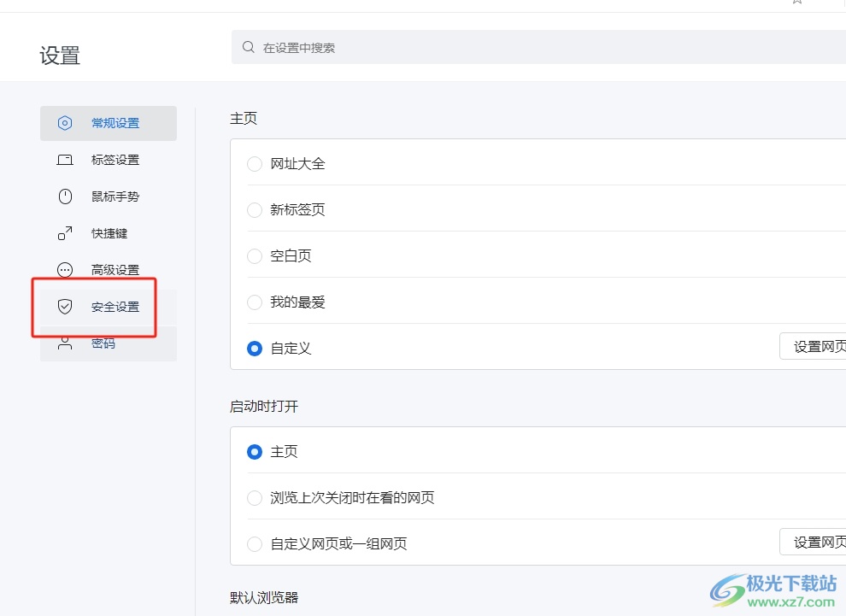Screen dimensions: 846x616
Task: Click 设置网页 button next to 自定义网页或一组网页
Action: (x=813, y=542)
